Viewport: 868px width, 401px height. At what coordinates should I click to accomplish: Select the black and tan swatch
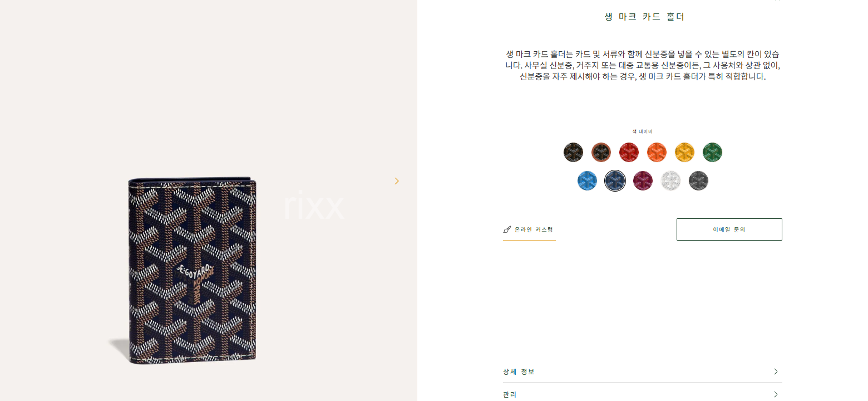601,152
